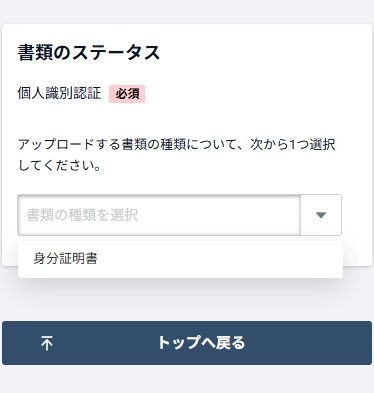Click the pink 必須 required badge

[127, 94]
